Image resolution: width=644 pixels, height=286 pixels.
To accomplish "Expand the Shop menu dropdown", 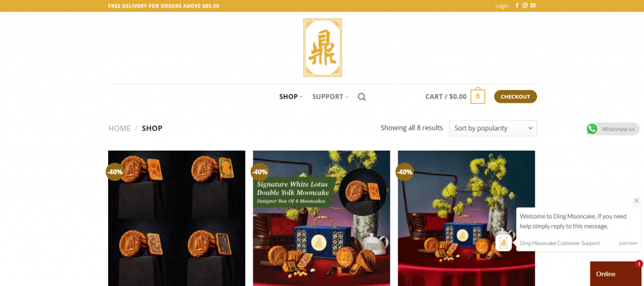I will tap(291, 97).
